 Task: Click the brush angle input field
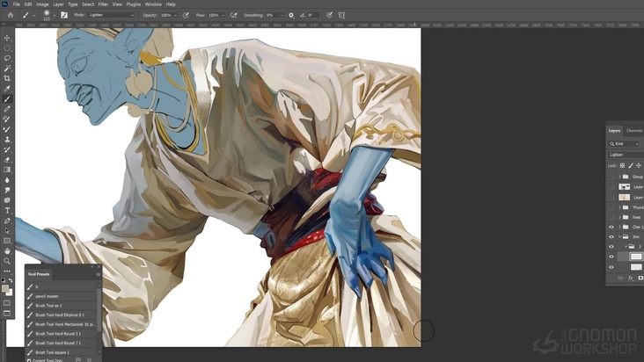(312, 15)
